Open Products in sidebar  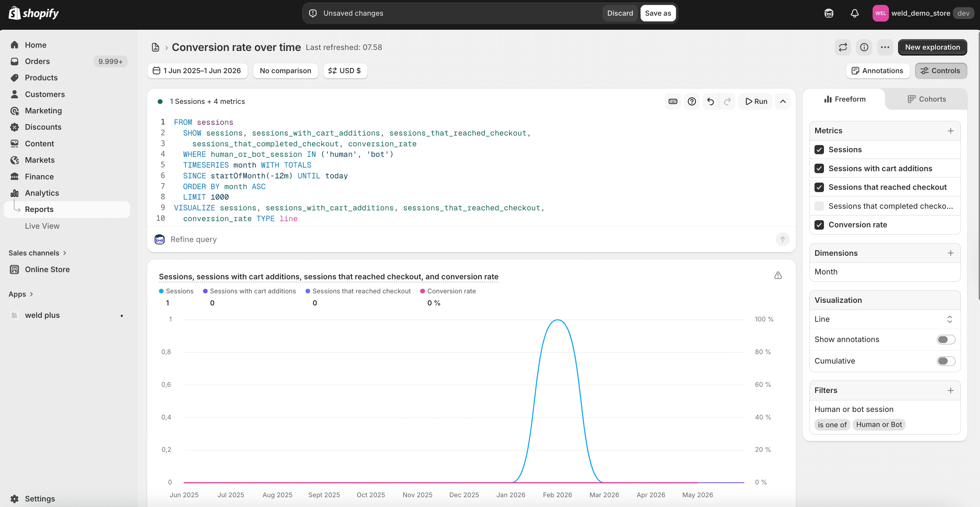click(x=67, y=78)
